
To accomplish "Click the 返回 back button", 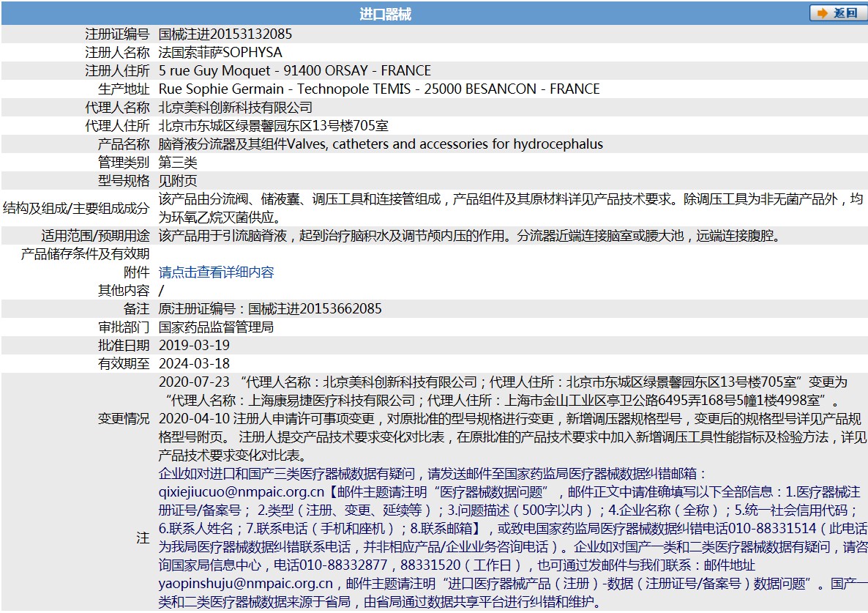I will pyautogui.click(x=837, y=12).
